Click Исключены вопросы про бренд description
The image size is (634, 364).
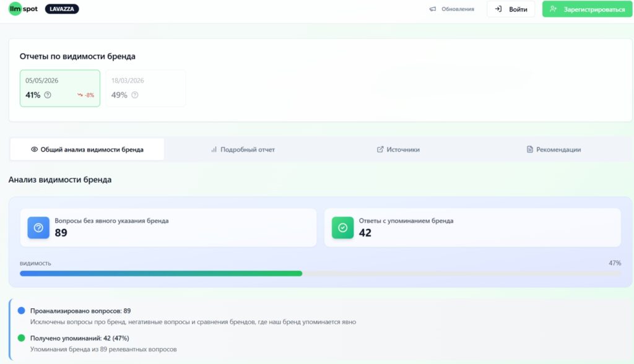(193, 322)
